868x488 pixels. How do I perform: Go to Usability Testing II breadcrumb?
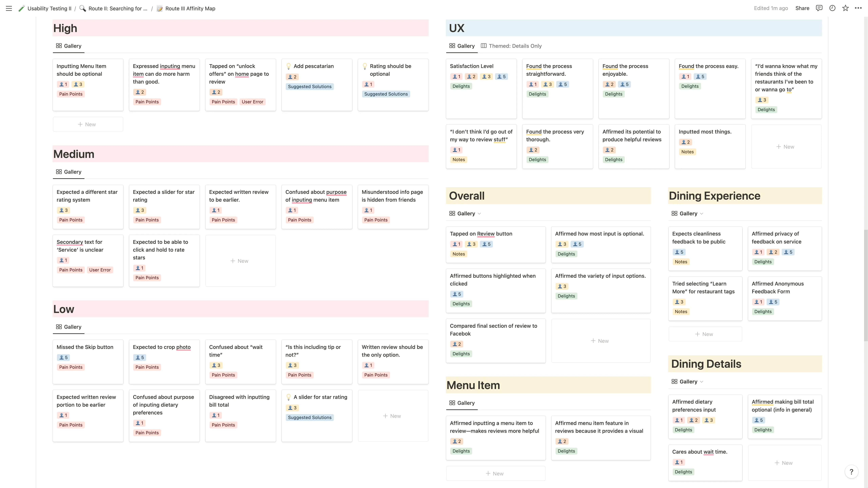pyautogui.click(x=49, y=8)
